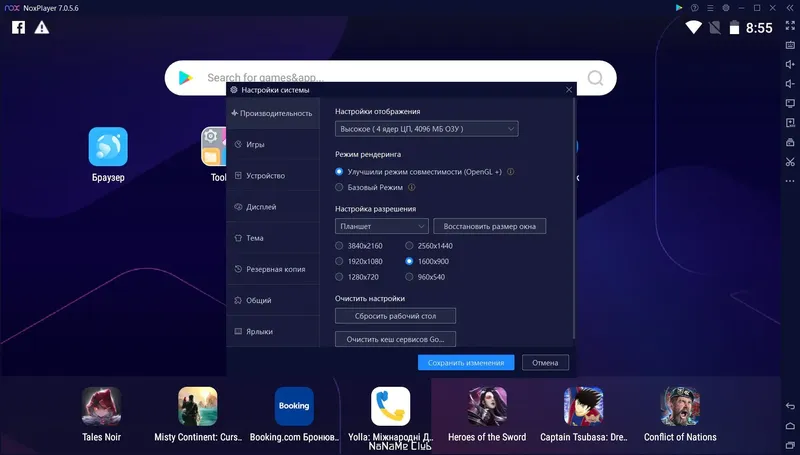Screen dimensions: 800x455
Task: Launch Heroes of the Sword icon
Action: (487, 406)
